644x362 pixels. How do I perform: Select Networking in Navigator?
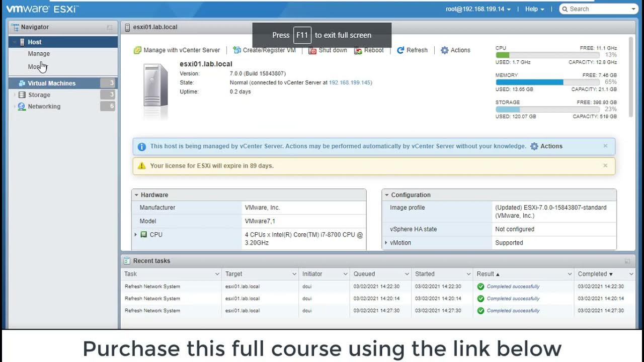[x=63, y=107]
